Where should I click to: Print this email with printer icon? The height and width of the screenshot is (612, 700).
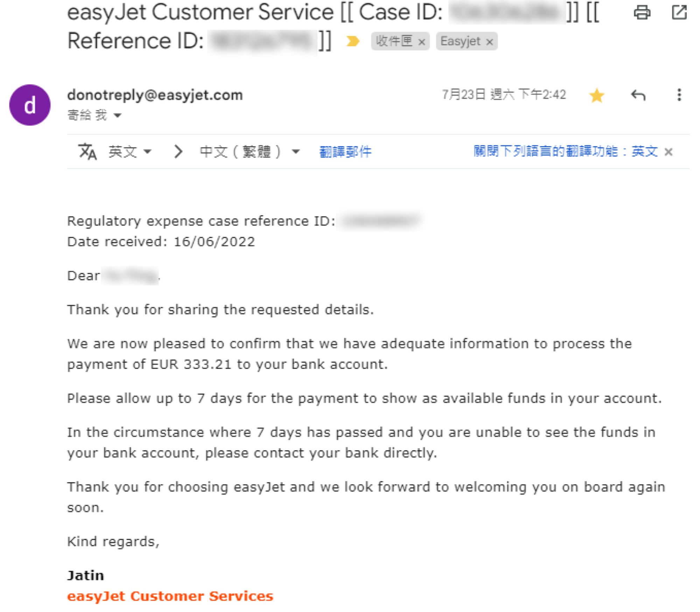tap(642, 13)
